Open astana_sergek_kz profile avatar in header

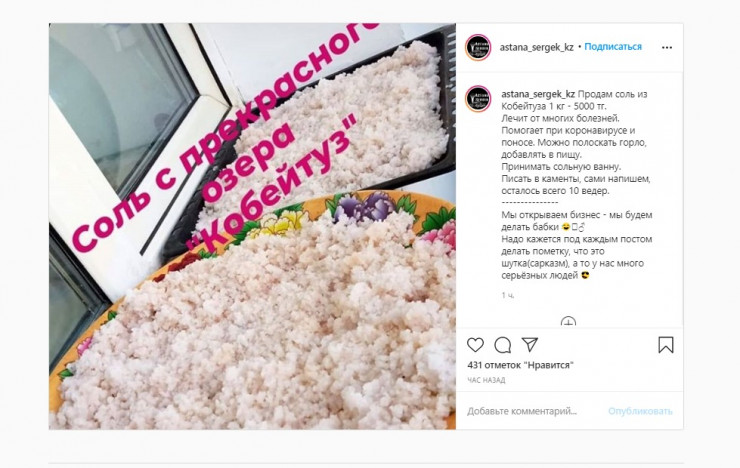click(x=479, y=47)
